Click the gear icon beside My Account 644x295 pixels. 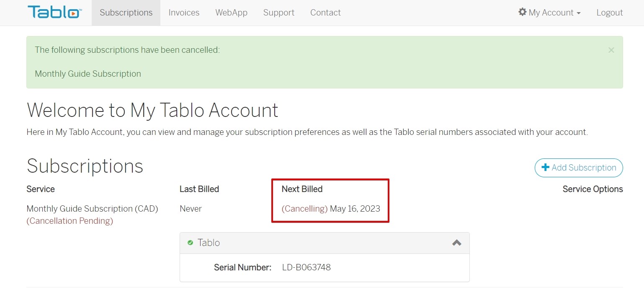pyautogui.click(x=522, y=12)
